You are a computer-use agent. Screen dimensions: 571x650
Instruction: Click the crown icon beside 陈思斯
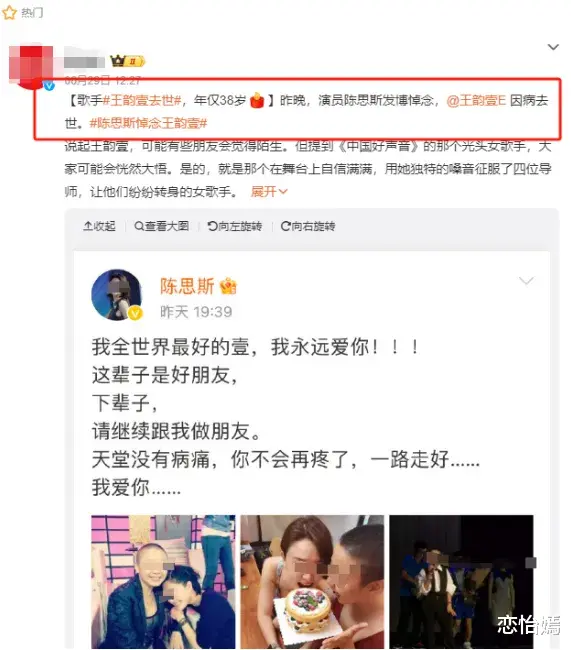(x=228, y=286)
